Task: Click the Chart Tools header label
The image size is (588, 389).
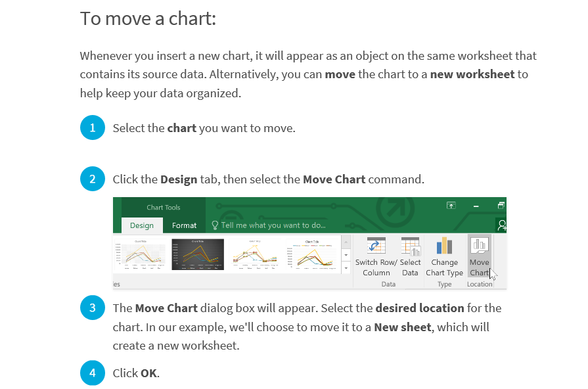Action: 164,208
